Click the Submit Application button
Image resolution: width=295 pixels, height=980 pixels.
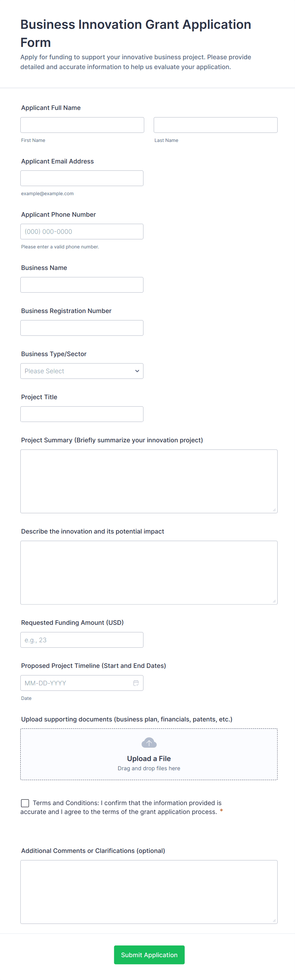[x=149, y=955]
